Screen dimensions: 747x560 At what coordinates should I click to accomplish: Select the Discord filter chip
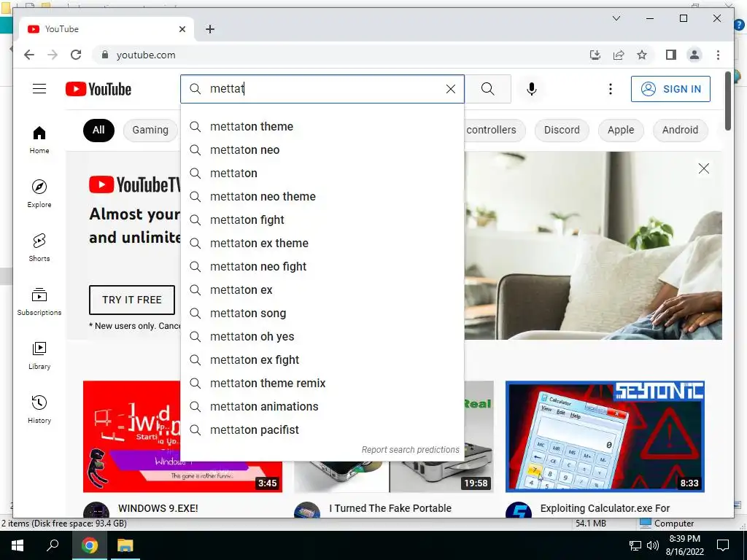[x=562, y=130]
